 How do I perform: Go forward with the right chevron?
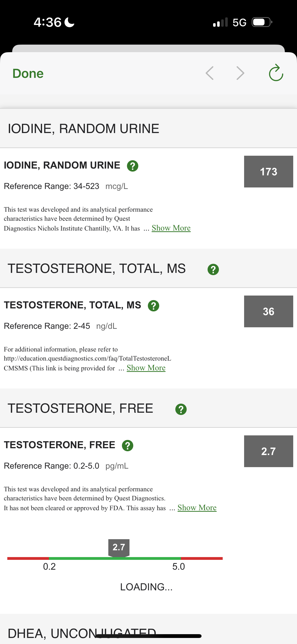coord(240,73)
